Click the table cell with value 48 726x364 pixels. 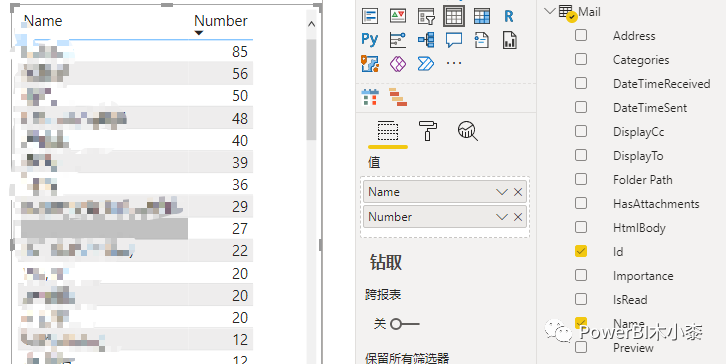[x=240, y=119]
